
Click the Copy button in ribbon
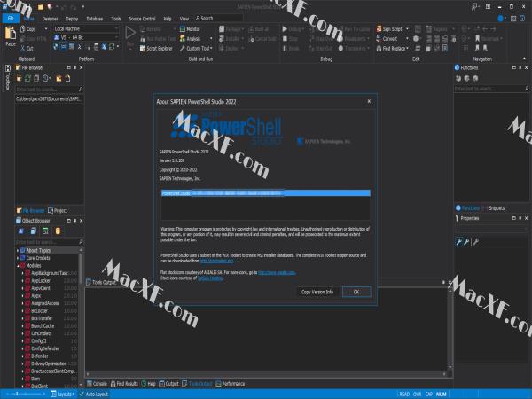28,29
